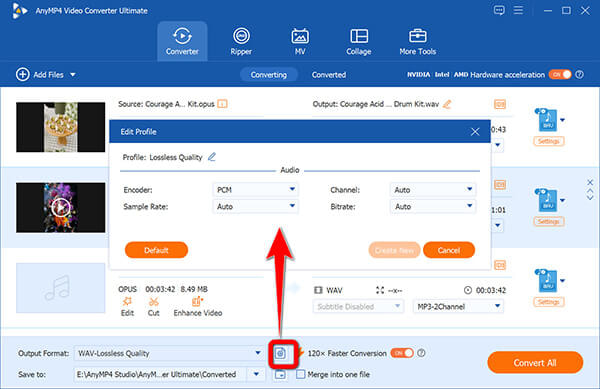This screenshot has height=389, width=600.
Task: Open the Ripper tab
Action: pos(241,41)
